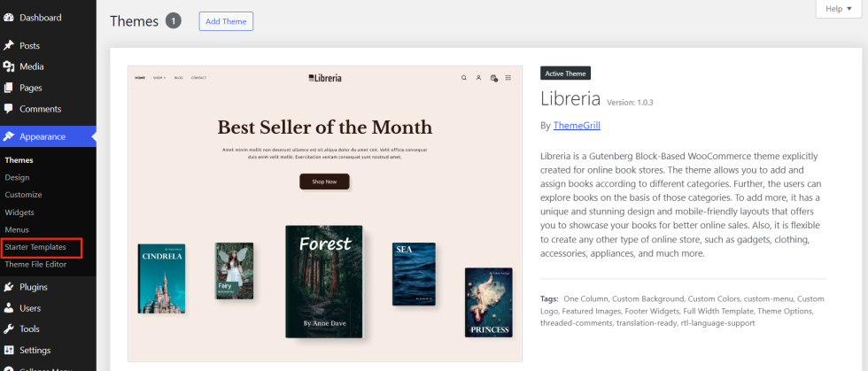The height and width of the screenshot is (371, 868).
Task: Open Media via its sidebar icon
Action: (9, 66)
